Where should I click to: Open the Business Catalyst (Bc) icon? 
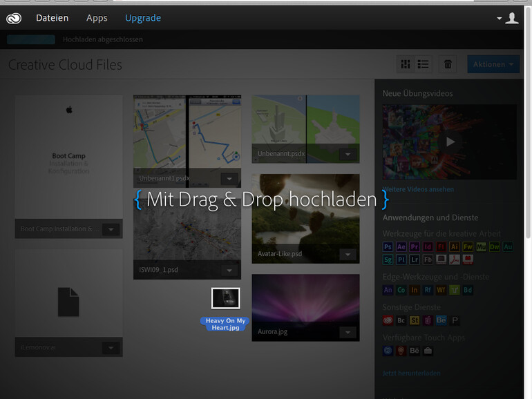pyautogui.click(x=401, y=320)
